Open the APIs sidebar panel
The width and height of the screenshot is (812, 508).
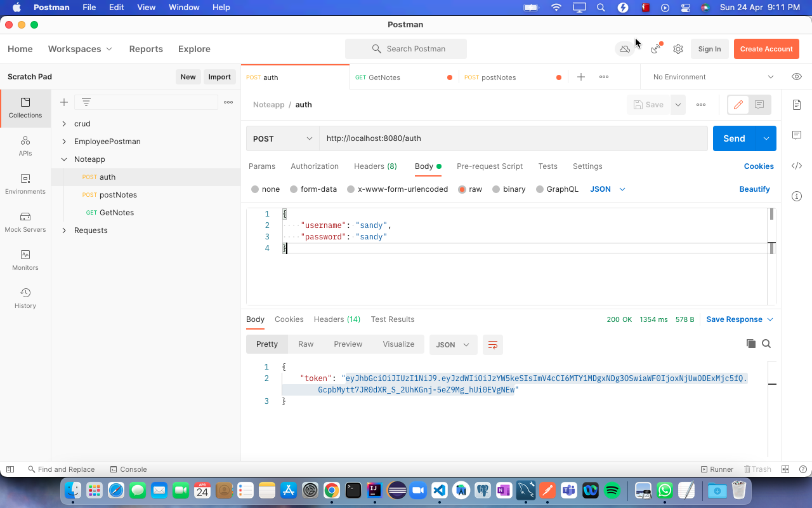pyautogui.click(x=25, y=146)
